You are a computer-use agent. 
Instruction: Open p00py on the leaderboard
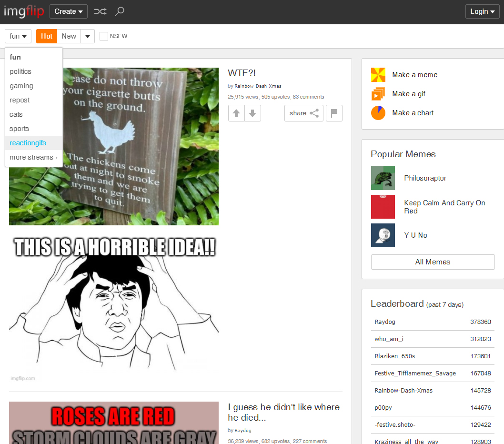click(x=383, y=408)
